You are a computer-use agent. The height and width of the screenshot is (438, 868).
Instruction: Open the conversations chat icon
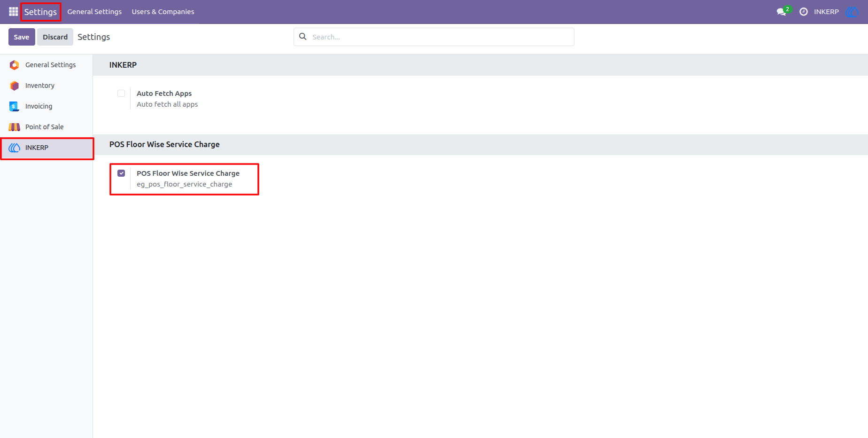(x=781, y=12)
